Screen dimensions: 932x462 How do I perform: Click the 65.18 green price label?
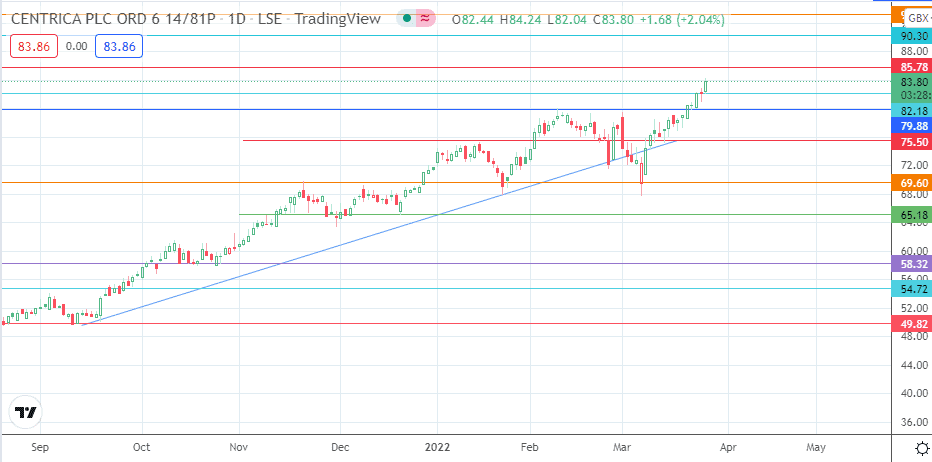coord(912,215)
